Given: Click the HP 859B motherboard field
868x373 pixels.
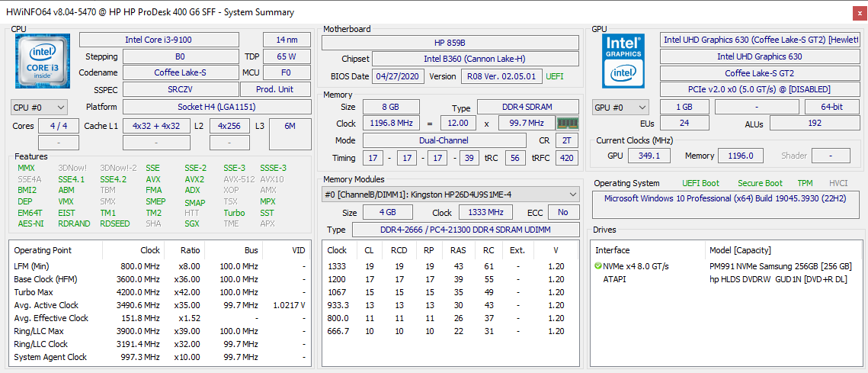Looking at the screenshot, I should coord(450,43).
